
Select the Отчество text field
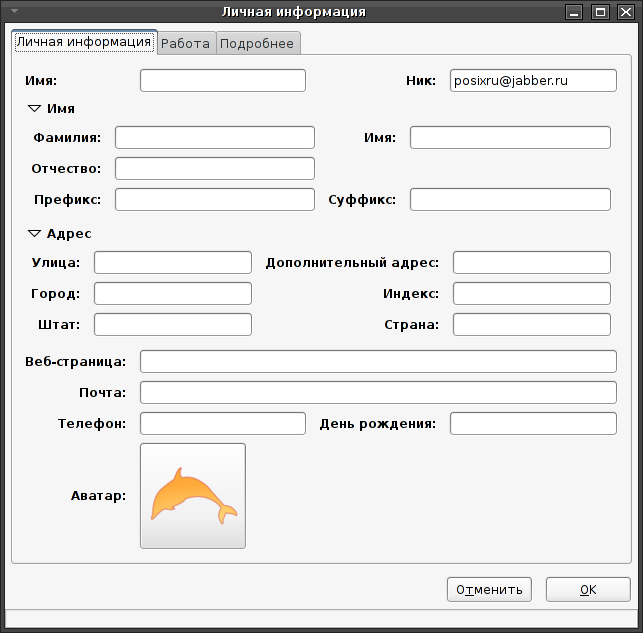click(215, 168)
